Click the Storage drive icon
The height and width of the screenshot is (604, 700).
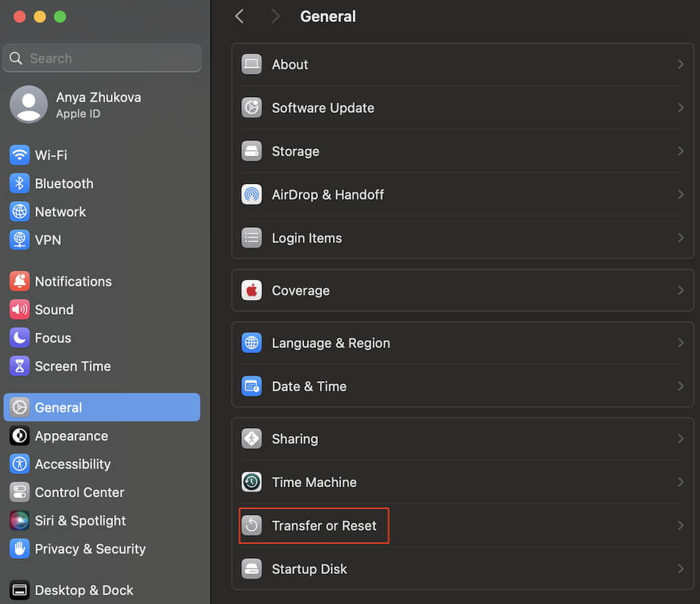pyautogui.click(x=252, y=151)
